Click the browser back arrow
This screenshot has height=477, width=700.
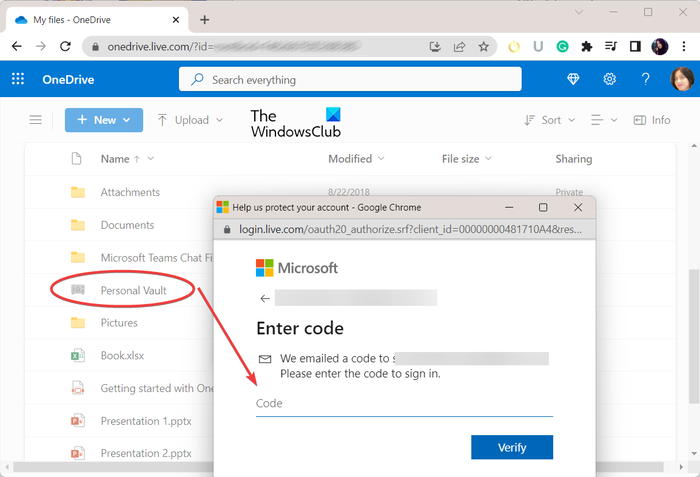coord(17,46)
